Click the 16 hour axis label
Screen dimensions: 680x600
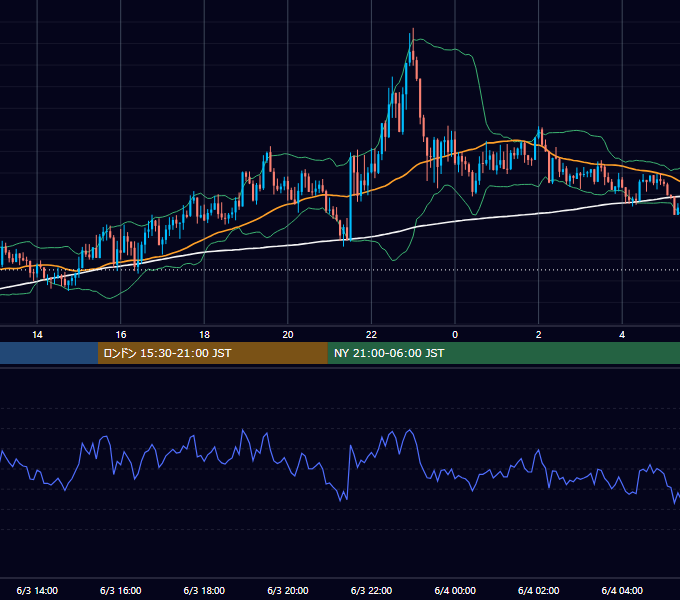(x=121, y=335)
